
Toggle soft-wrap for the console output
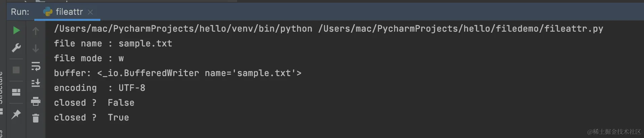pos(35,66)
